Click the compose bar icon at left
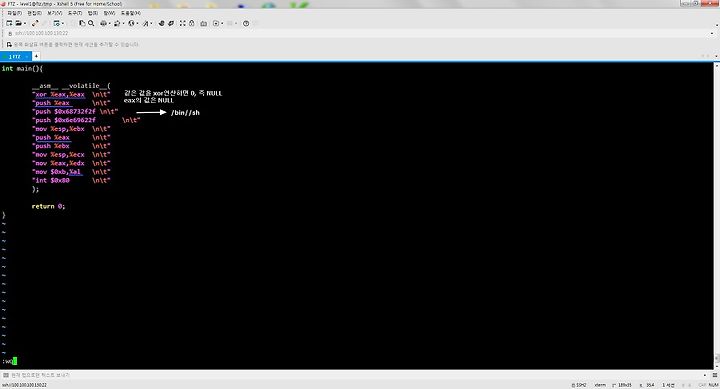The height and width of the screenshot is (389, 720). click(6, 375)
